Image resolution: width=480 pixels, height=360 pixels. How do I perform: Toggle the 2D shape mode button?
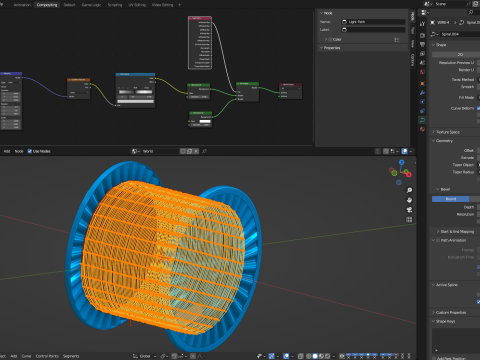tap(460, 54)
